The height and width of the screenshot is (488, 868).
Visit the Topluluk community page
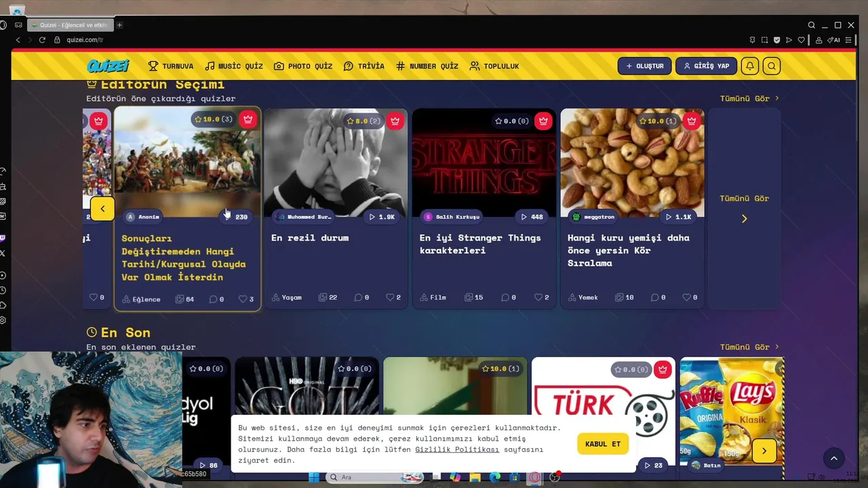coord(494,66)
